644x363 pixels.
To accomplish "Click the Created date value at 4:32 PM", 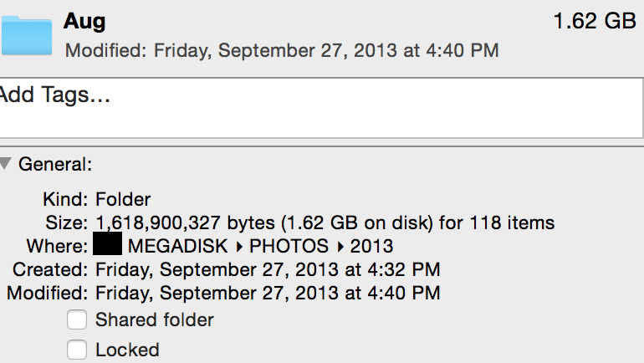I will tap(268, 270).
